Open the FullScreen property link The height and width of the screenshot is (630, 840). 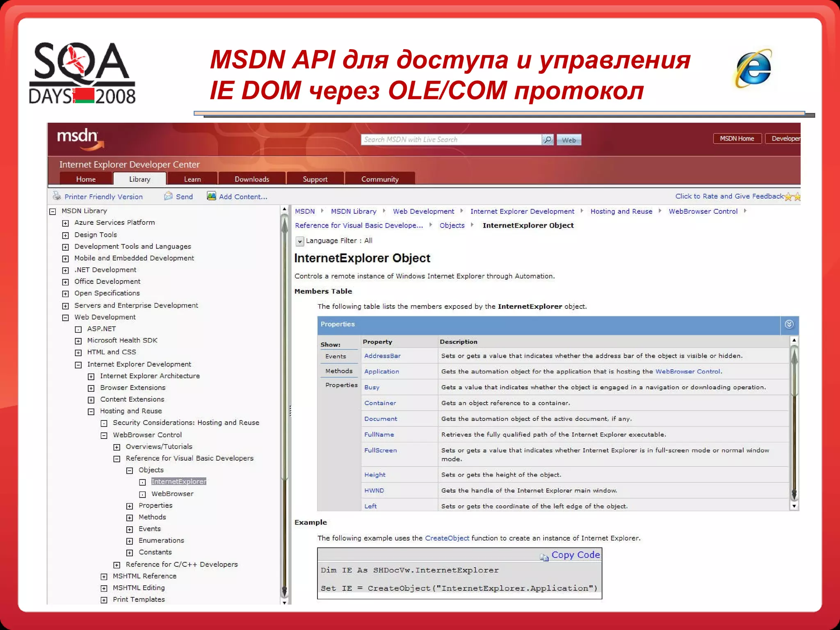point(381,450)
